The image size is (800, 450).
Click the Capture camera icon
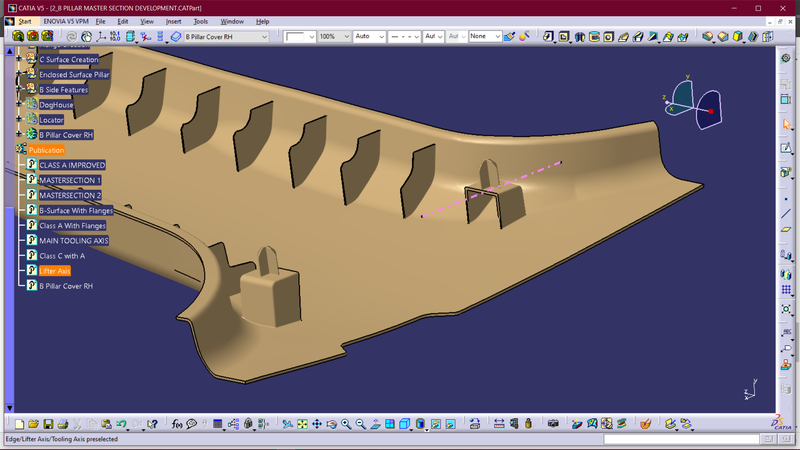coord(553,424)
